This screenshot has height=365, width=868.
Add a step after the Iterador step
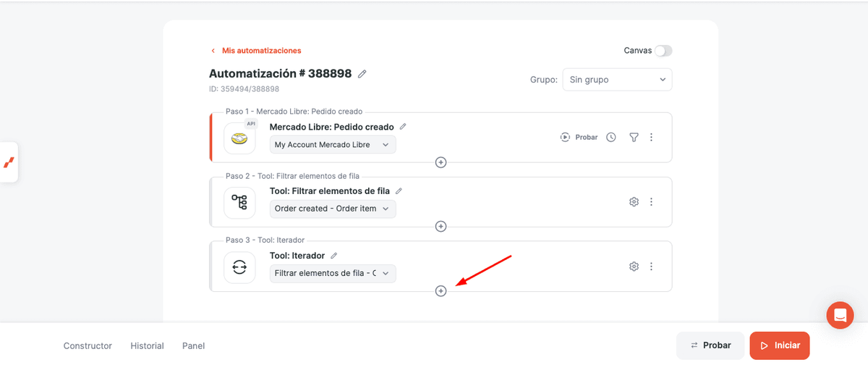pos(441,290)
